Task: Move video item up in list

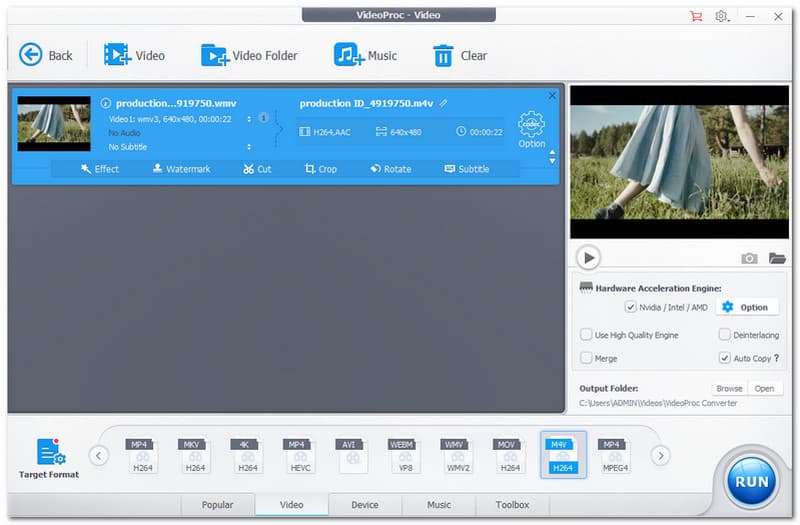Action: coord(552,153)
